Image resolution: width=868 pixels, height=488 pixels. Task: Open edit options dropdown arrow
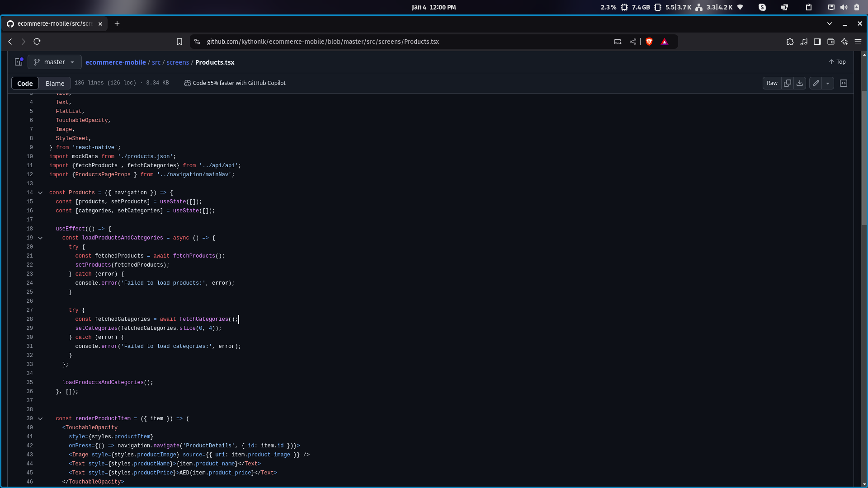tap(828, 83)
